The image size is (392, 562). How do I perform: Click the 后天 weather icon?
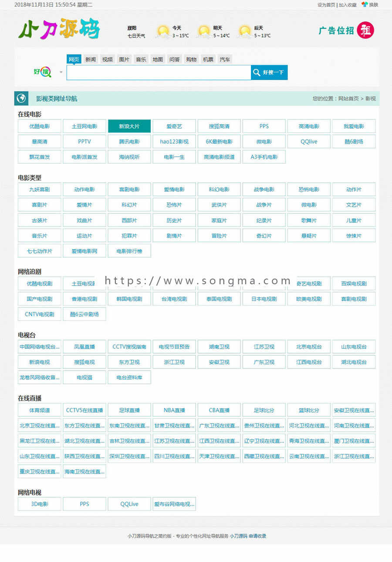click(x=245, y=32)
